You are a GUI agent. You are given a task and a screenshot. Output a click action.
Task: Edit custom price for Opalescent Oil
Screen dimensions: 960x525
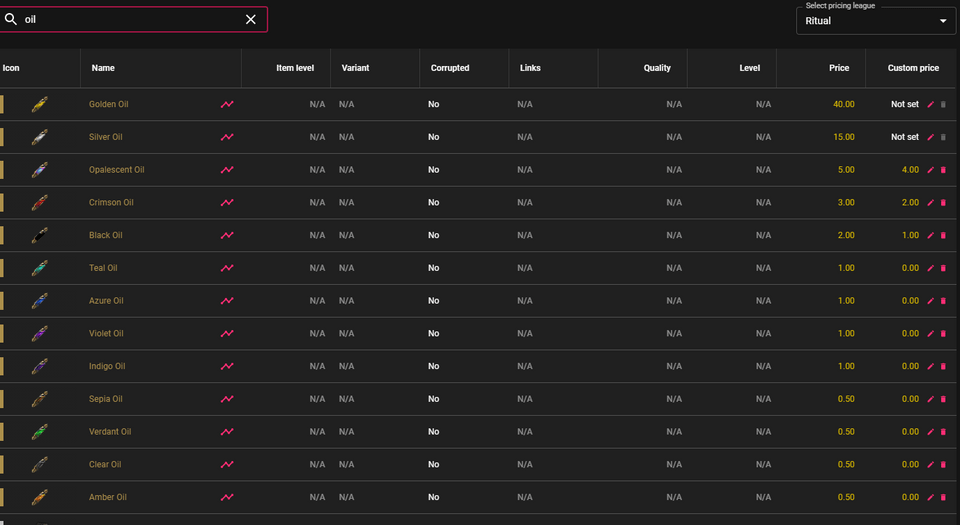[931, 170]
